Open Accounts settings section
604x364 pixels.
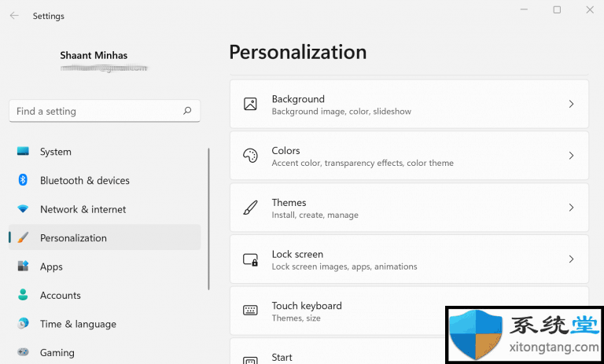(x=105, y=295)
